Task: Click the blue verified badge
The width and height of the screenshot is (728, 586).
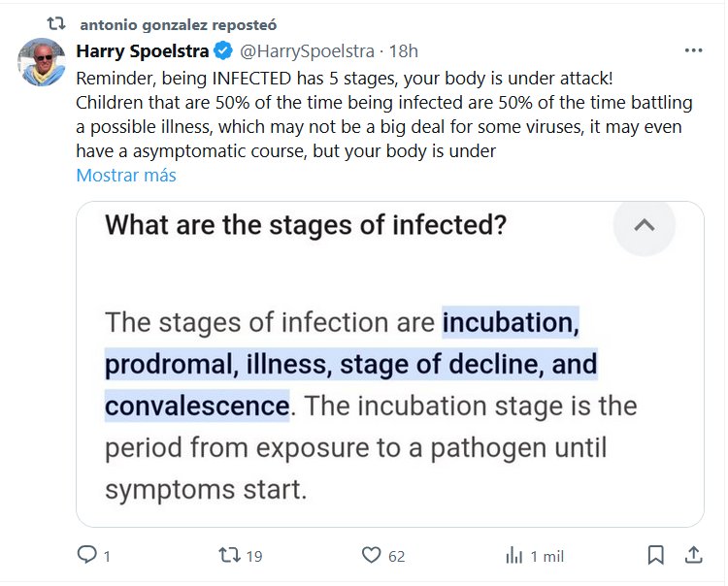Action: click(223, 50)
